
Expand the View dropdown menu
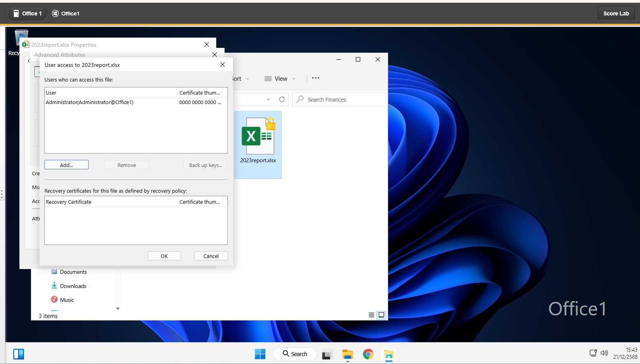point(280,79)
